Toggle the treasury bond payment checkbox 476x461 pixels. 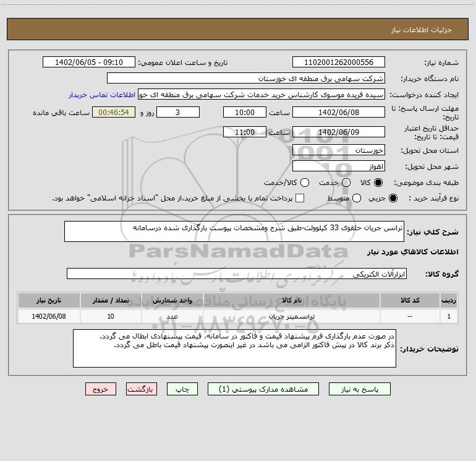(300, 198)
